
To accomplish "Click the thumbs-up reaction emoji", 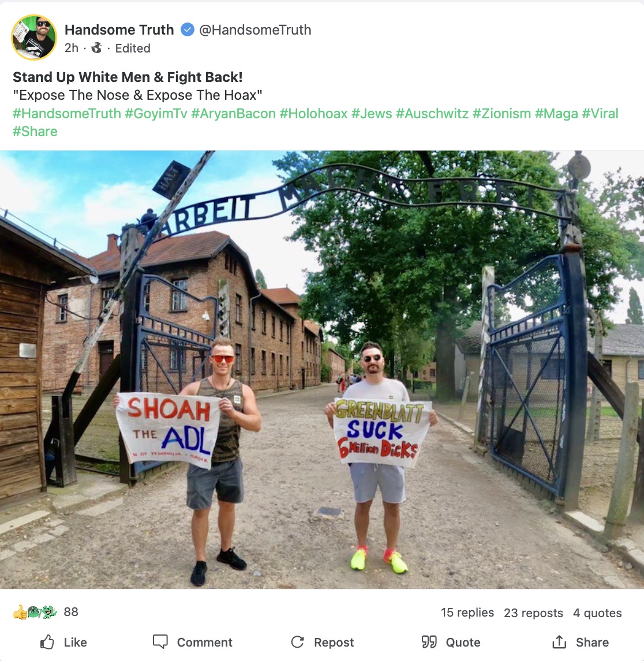I will (x=20, y=612).
